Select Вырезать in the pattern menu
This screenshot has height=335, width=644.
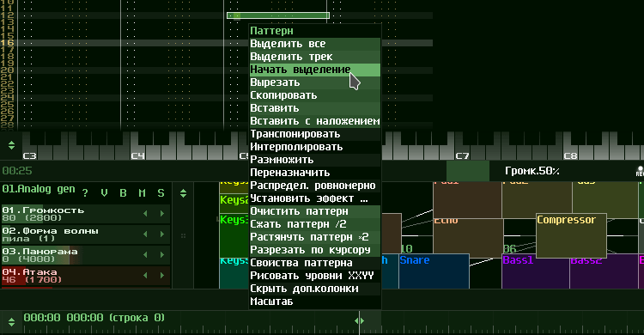pos(315,82)
